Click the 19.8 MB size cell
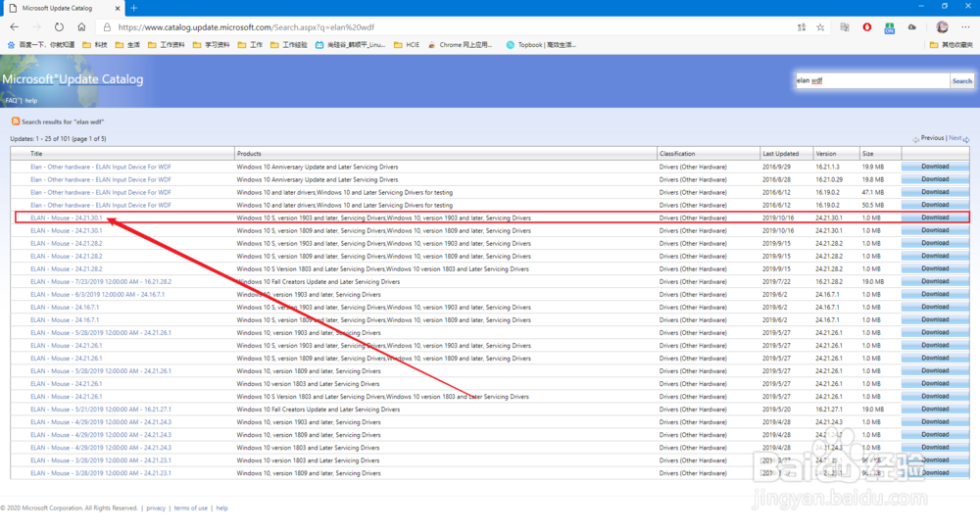The width and height of the screenshot is (980, 531). point(872,179)
